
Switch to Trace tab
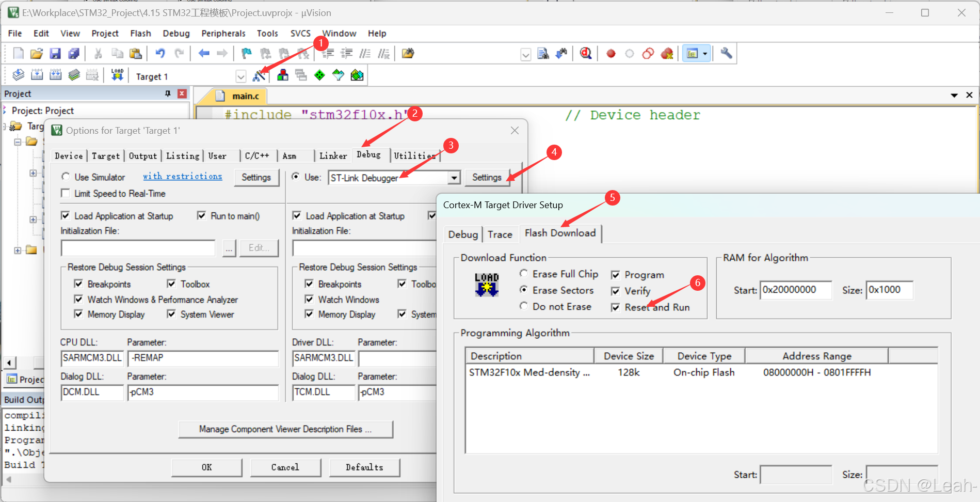[x=500, y=234]
